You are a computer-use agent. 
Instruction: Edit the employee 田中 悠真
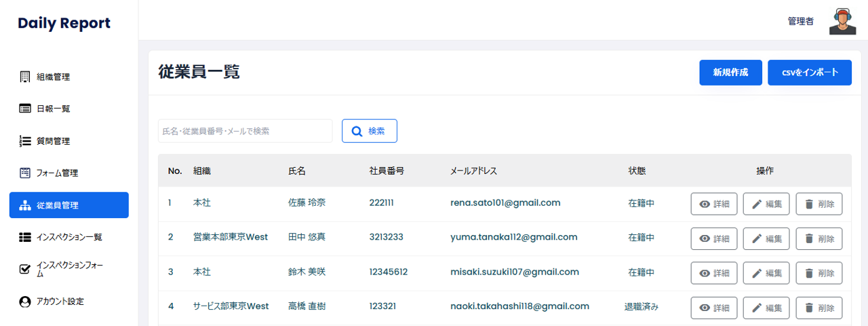tap(766, 238)
